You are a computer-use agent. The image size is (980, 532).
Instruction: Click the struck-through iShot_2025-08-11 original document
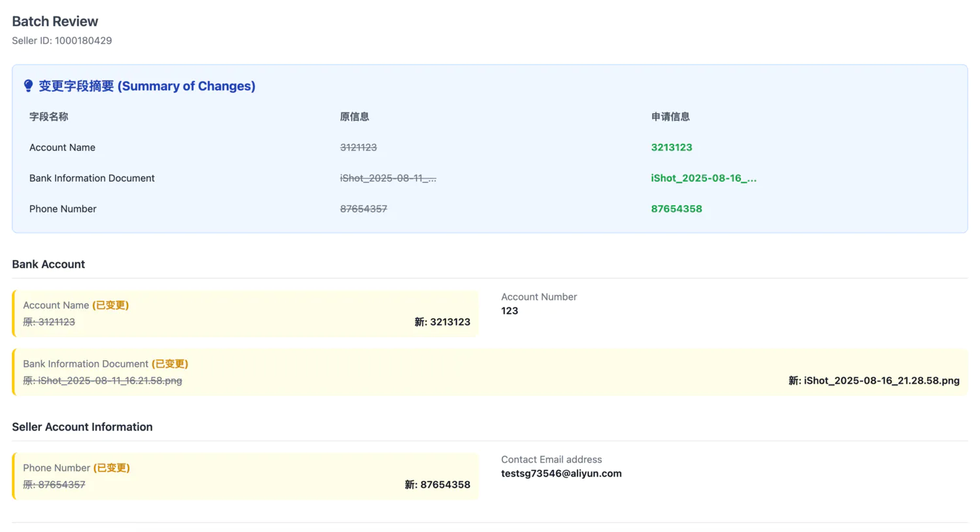(x=387, y=178)
